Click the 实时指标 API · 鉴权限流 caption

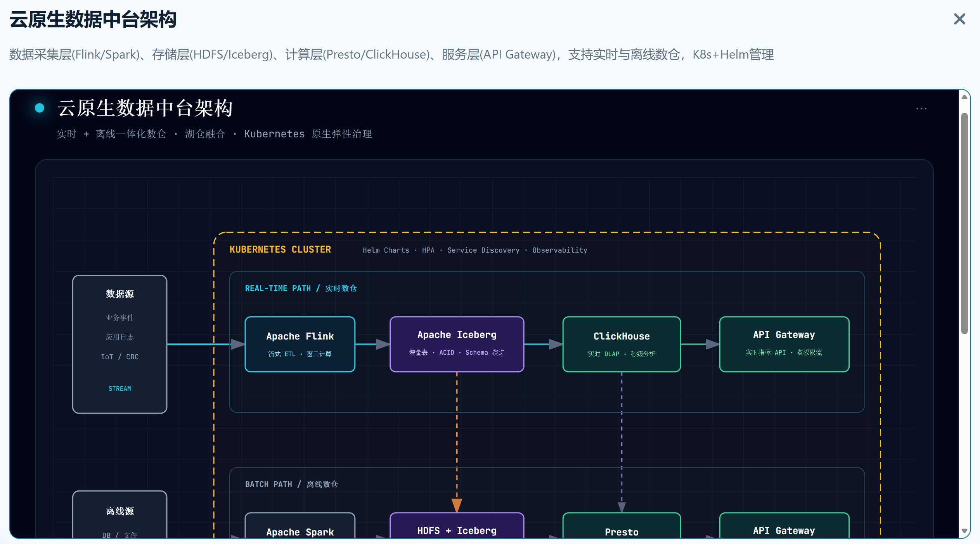click(x=784, y=352)
